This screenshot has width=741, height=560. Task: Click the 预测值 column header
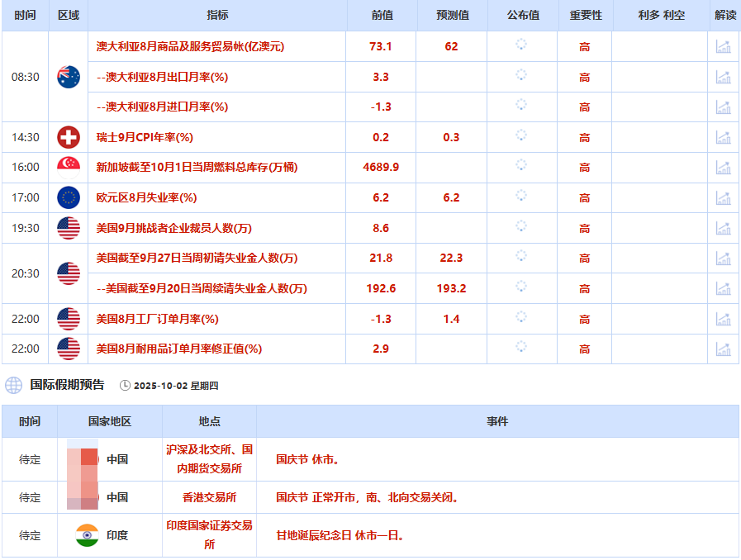(452, 15)
